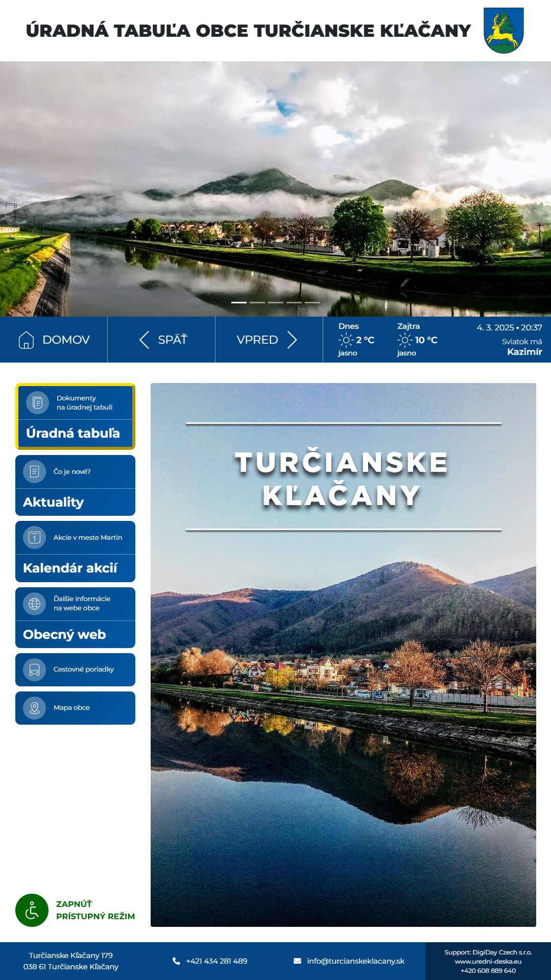Click date and time 4. 3. 2025 20:37
Screen dimensions: 551x980
[509, 327]
